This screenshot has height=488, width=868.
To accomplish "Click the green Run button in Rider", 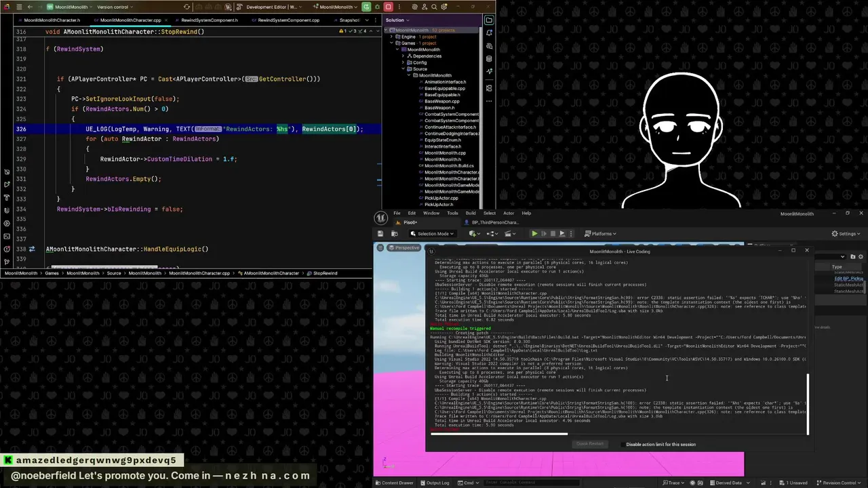I will click(x=366, y=7).
